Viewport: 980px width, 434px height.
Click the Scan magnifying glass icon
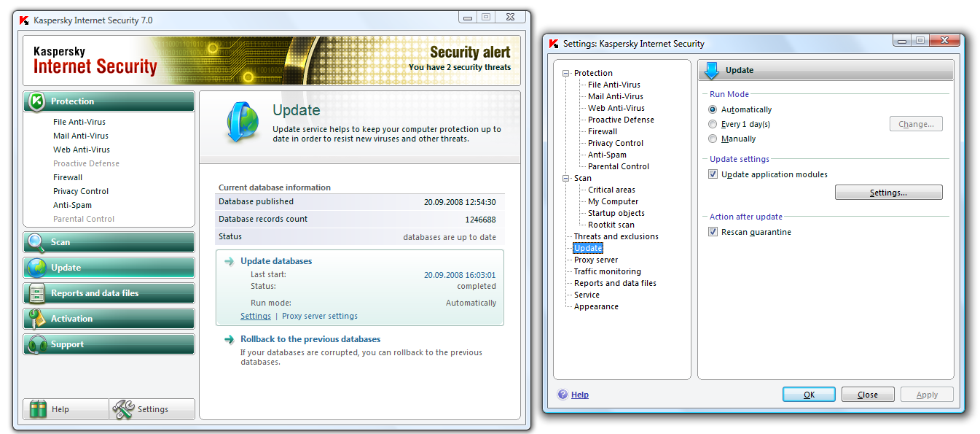point(36,242)
